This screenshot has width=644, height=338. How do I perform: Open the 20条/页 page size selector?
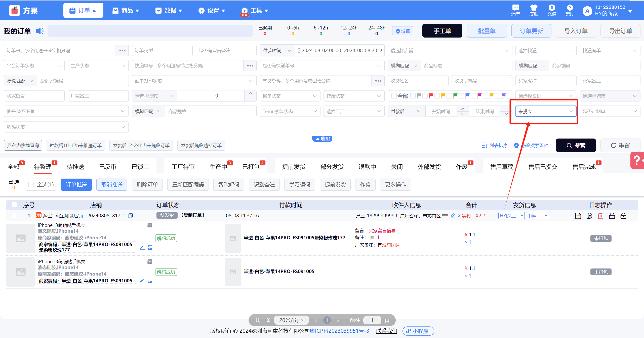tap(291, 320)
